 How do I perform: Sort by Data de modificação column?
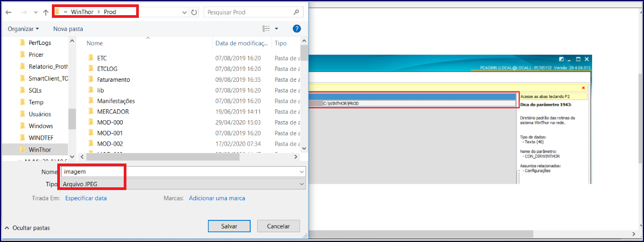243,43
